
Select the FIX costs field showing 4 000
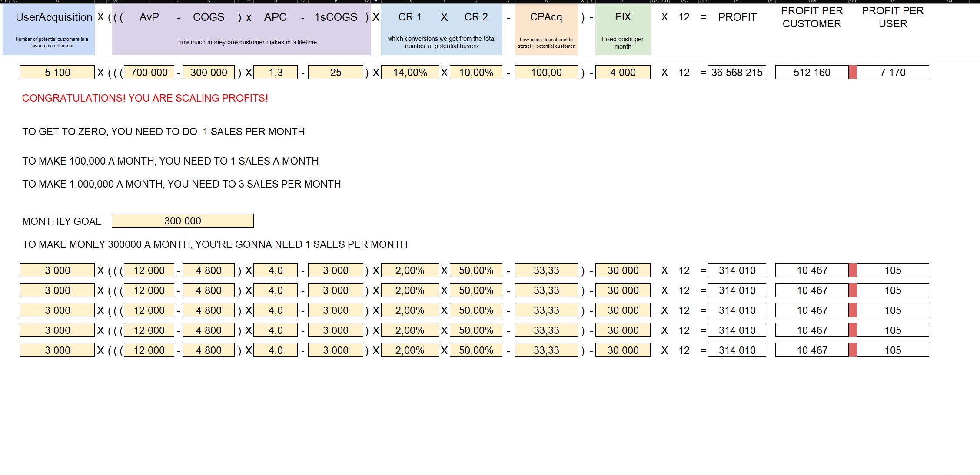click(x=623, y=72)
